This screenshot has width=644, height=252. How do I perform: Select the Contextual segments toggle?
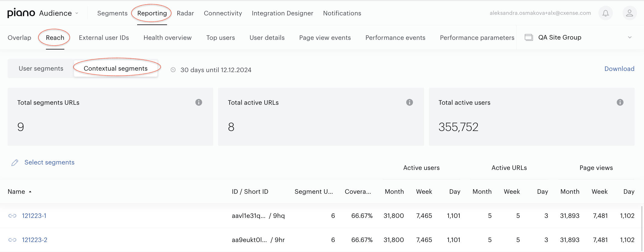pos(116,69)
